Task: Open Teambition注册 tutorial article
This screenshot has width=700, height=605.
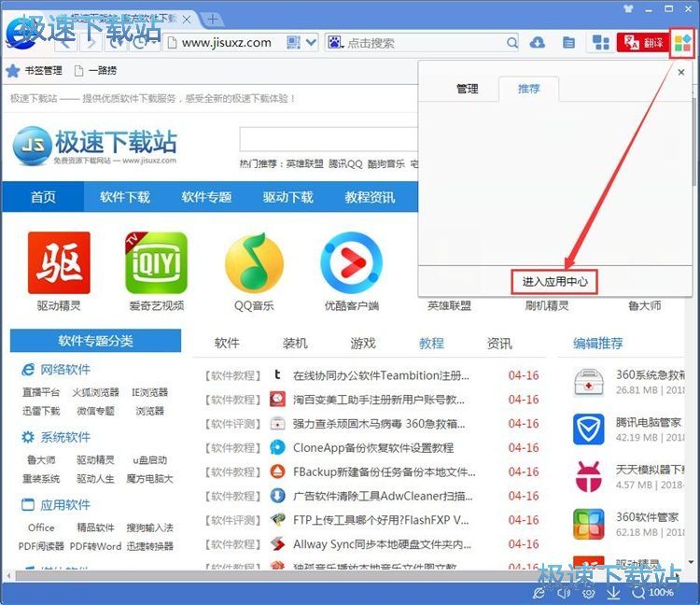Action: coord(381,375)
